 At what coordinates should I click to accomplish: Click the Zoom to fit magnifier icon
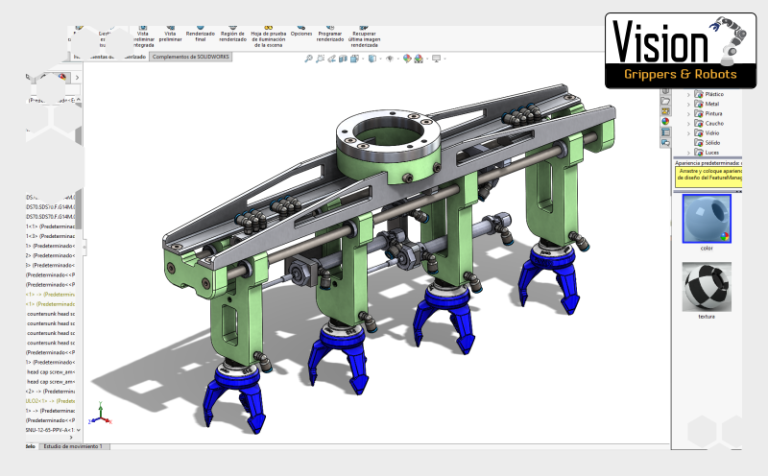[308, 59]
